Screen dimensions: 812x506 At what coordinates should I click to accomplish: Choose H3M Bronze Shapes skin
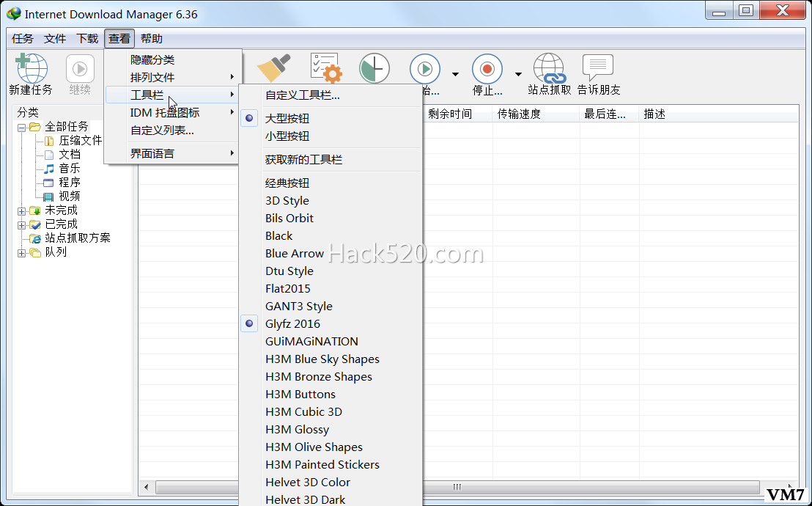(x=319, y=377)
